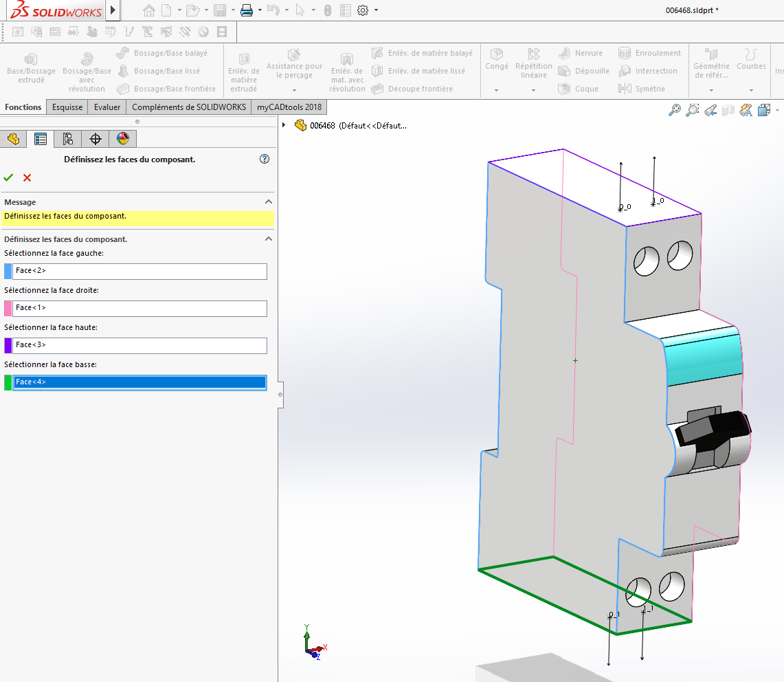Open Options via the gear icon
This screenshot has height=682, width=784.
(x=363, y=10)
